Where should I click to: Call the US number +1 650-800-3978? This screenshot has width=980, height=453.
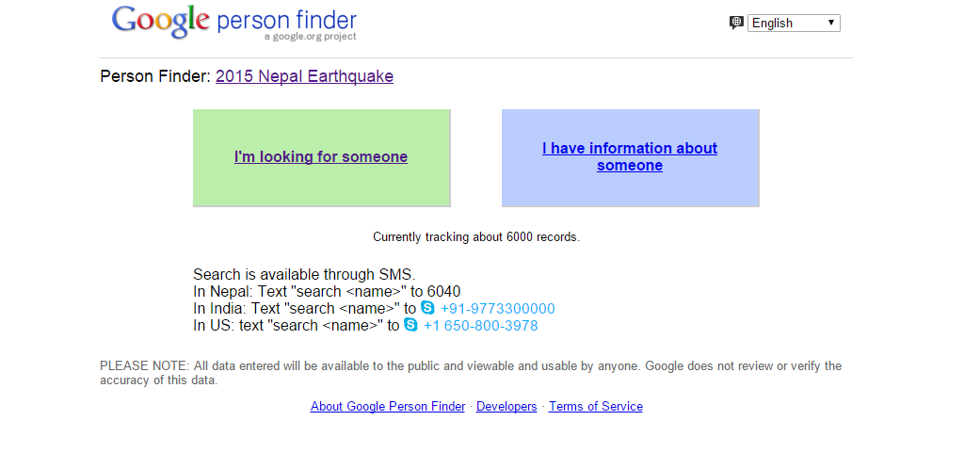[x=481, y=326]
